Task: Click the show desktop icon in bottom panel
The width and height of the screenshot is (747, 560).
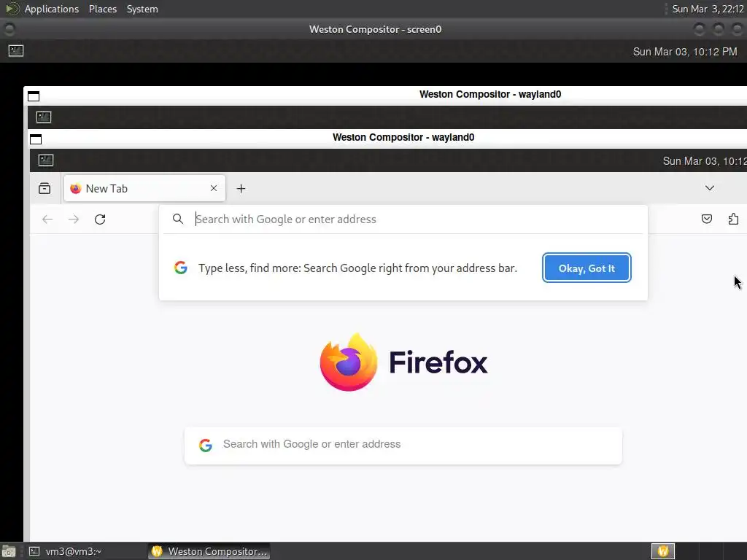Action: point(8,551)
